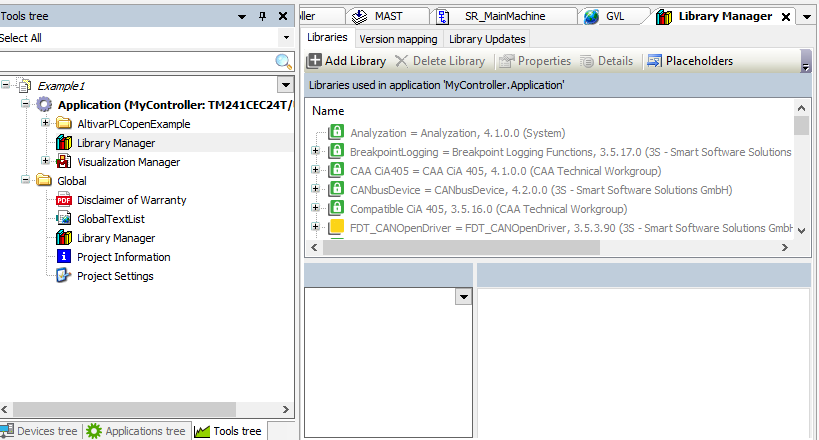This screenshot has height=440, width=819.
Task: Open the dropdown in lower left pane
Action: click(463, 297)
